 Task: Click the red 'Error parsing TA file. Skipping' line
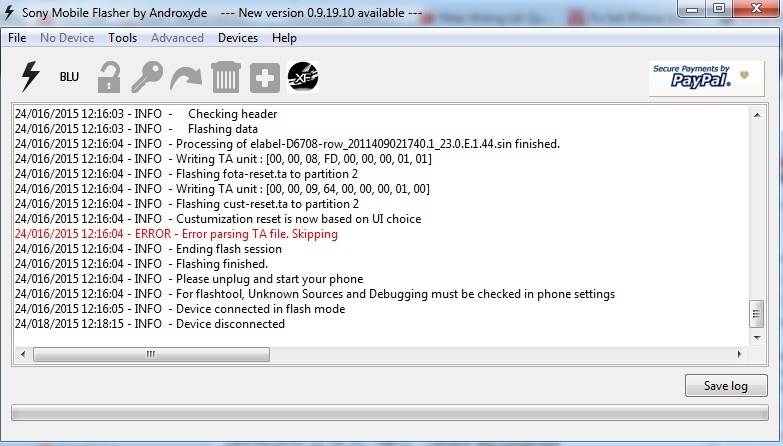tap(176, 234)
